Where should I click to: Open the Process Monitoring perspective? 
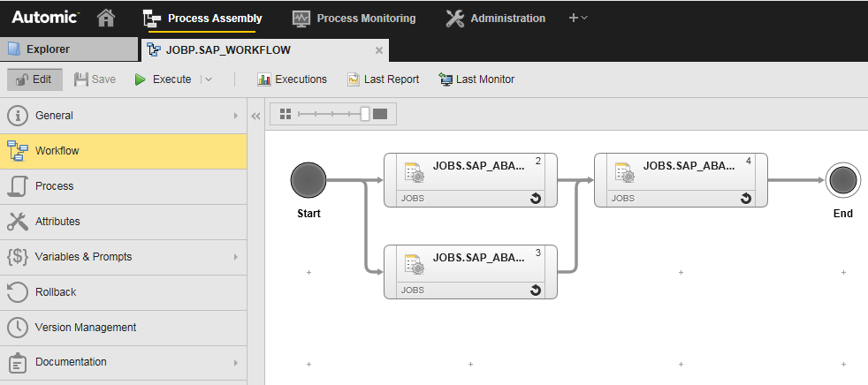coord(354,18)
